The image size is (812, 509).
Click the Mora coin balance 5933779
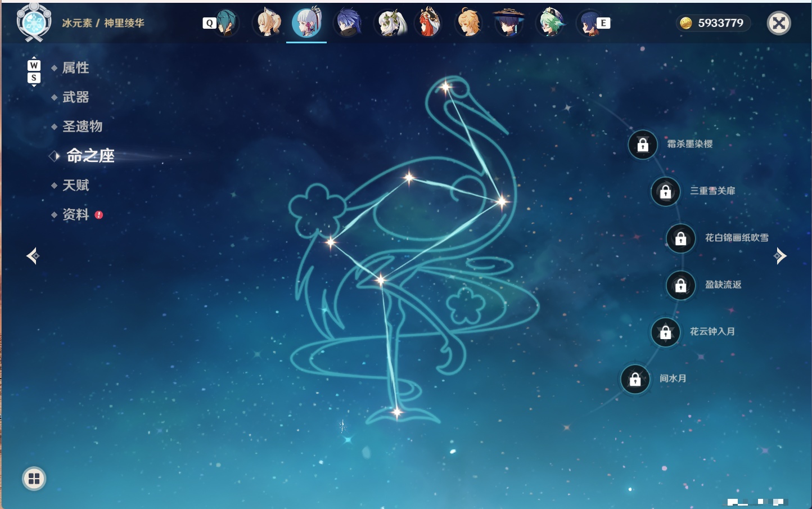(x=712, y=23)
